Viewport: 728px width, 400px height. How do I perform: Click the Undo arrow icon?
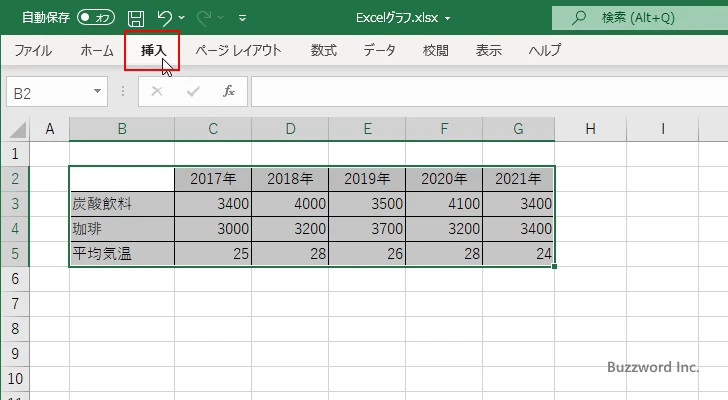[x=164, y=18]
